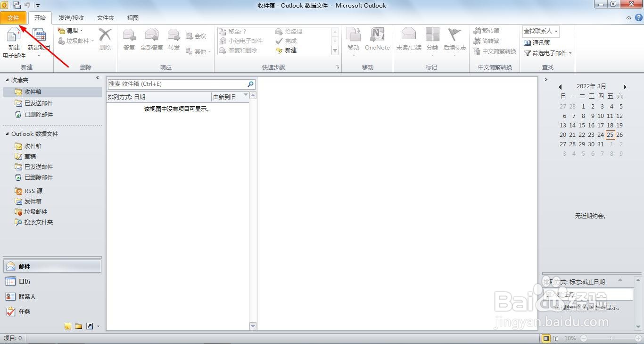Image resolution: width=644 pixels, height=344 pixels.
Task: Go to the previous month in calendar
Action: pyautogui.click(x=560, y=87)
